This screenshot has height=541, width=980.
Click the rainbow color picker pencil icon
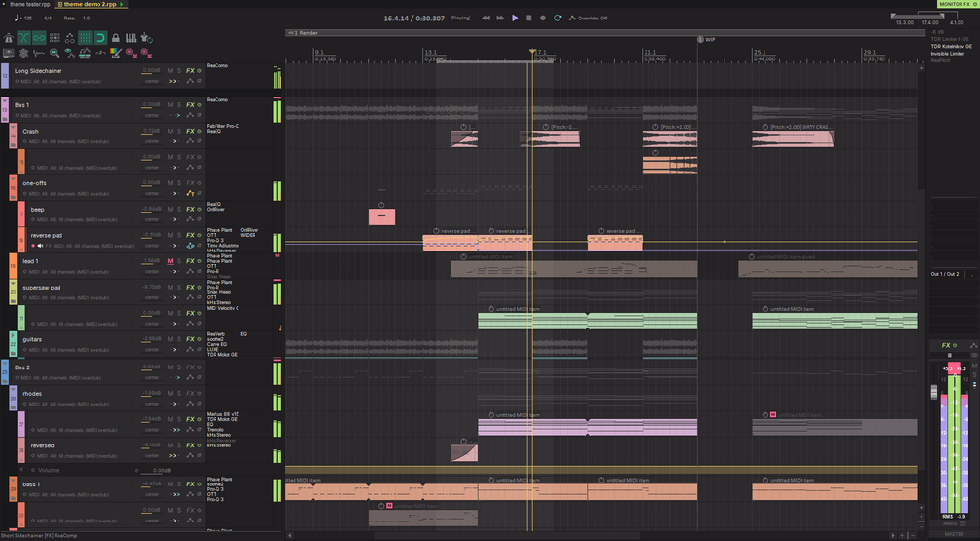pos(116,53)
